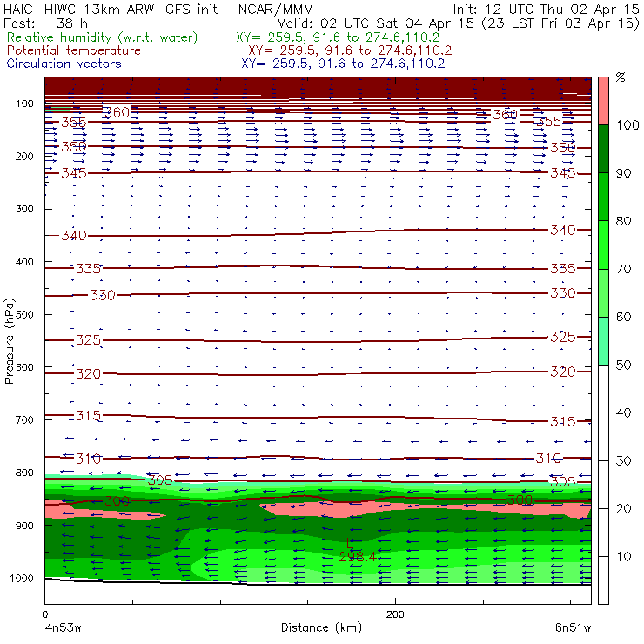Click the red XY coordinates line
The image size is (644, 644).
click(350, 50)
